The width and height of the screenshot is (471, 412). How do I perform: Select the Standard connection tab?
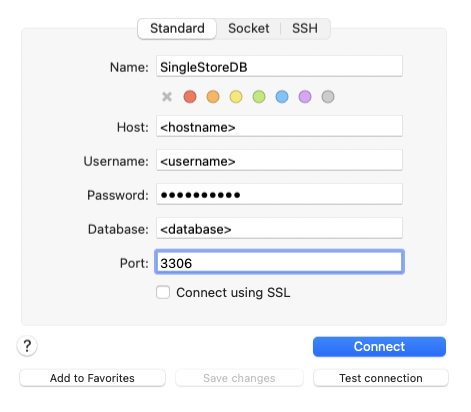[x=177, y=29]
